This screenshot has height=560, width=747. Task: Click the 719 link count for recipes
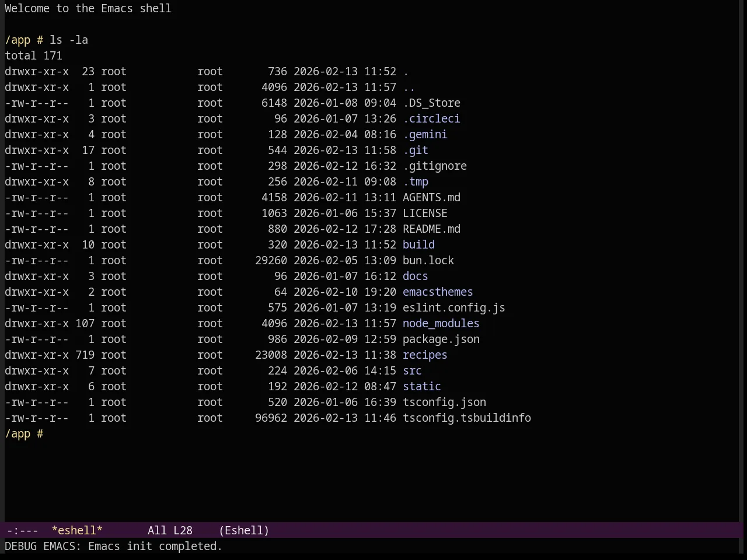(x=85, y=355)
